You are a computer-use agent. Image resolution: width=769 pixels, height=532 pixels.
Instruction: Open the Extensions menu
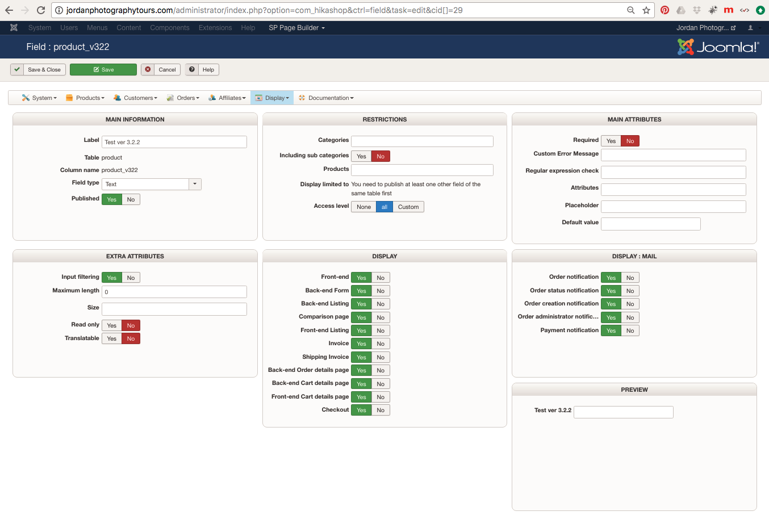[x=215, y=28]
